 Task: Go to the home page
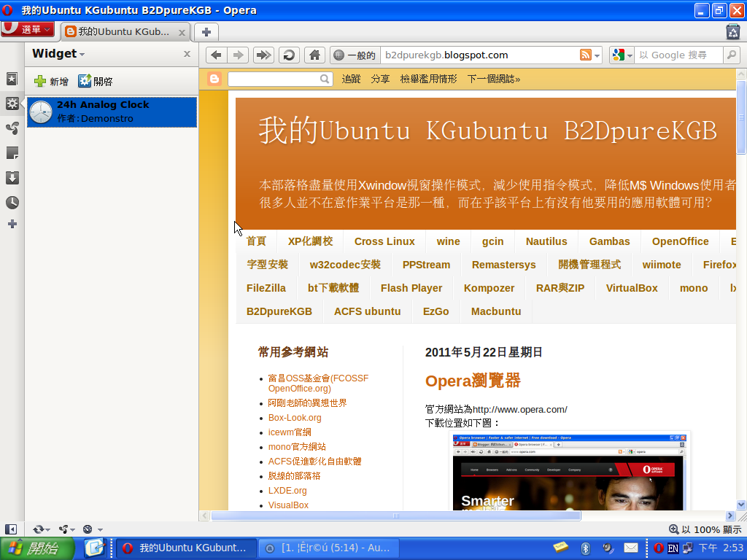pyautogui.click(x=314, y=55)
